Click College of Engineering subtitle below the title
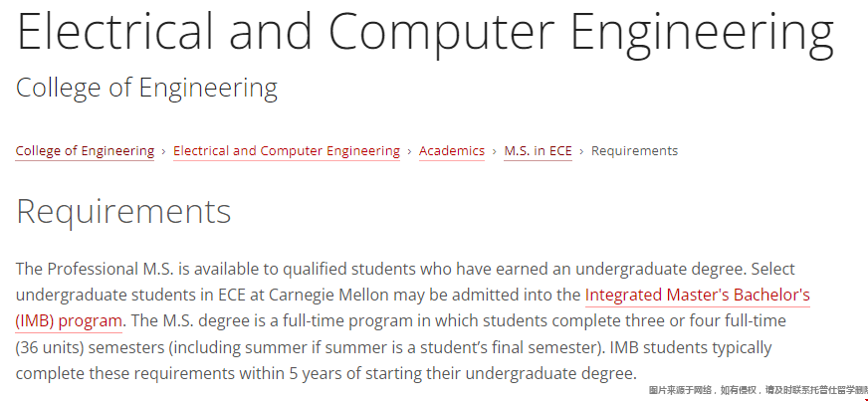 pyautogui.click(x=146, y=88)
